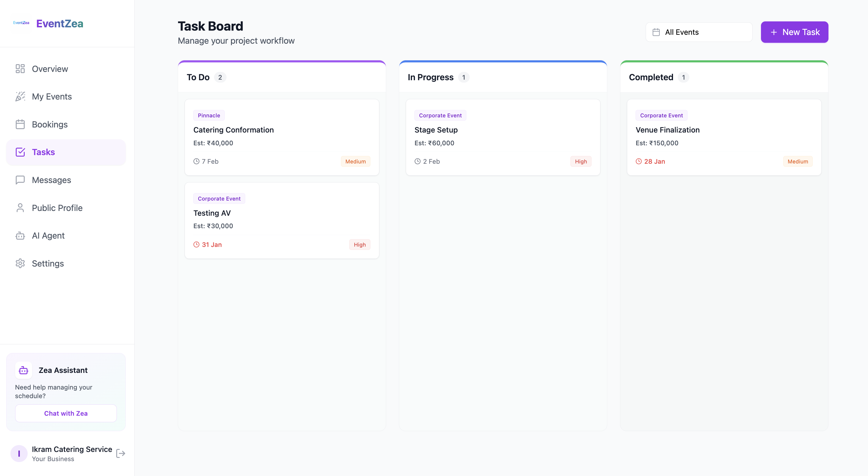Click the Messages speech bubble icon
This screenshot has width=868, height=476.
click(x=20, y=180)
